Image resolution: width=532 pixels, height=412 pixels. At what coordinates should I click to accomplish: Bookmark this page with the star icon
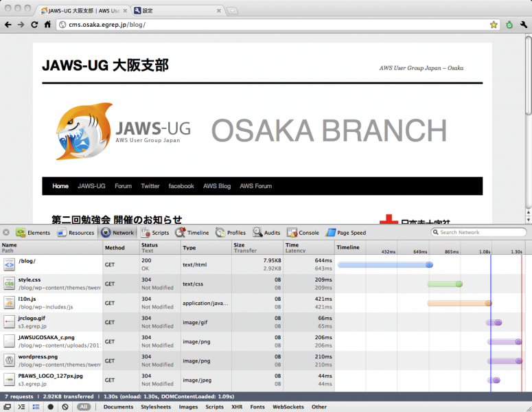pos(494,24)
